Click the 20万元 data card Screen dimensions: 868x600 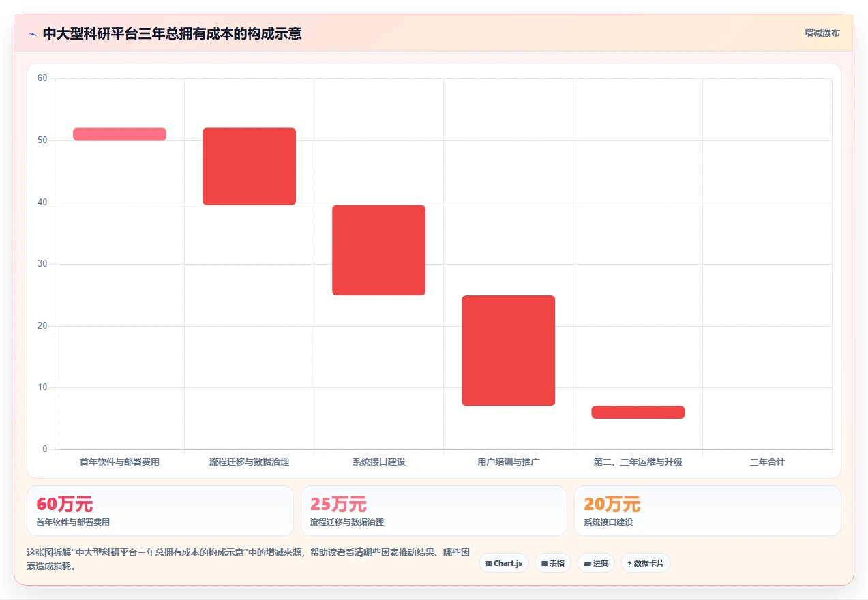click(x=708, y=511)
